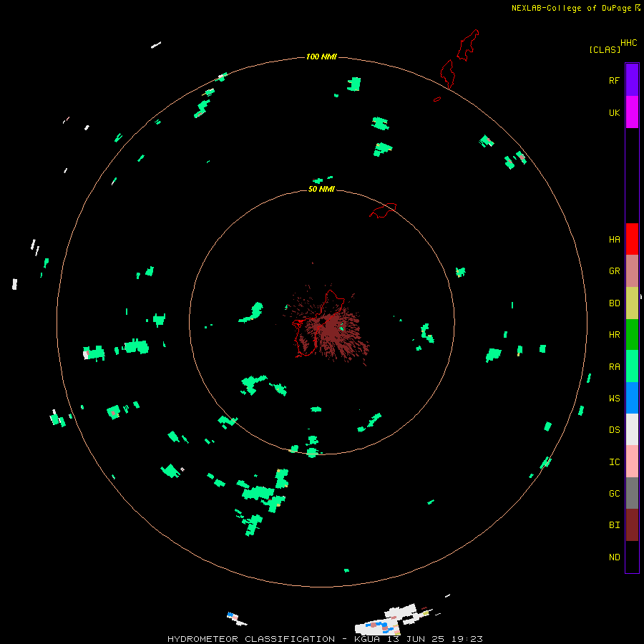
Task: Select the BD yellow legend block
Action: pos(632,303)
